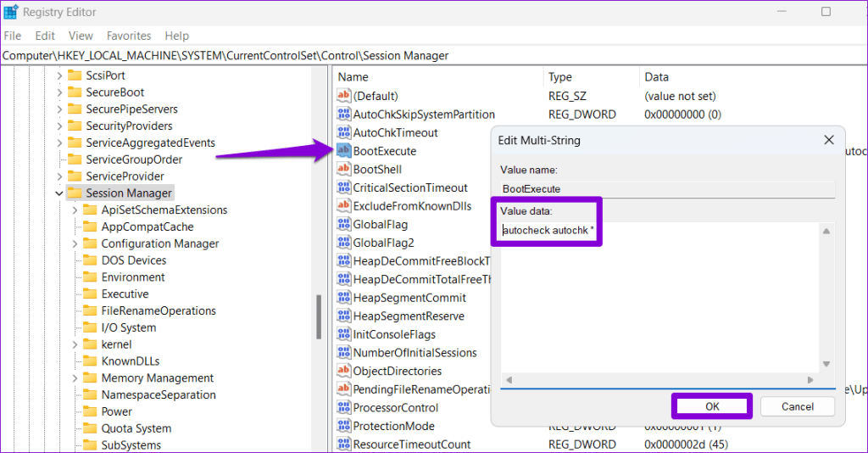868x453 pixels.
Task: Click the HeapSegmentReserve value icon
Action: click(344, 316)
